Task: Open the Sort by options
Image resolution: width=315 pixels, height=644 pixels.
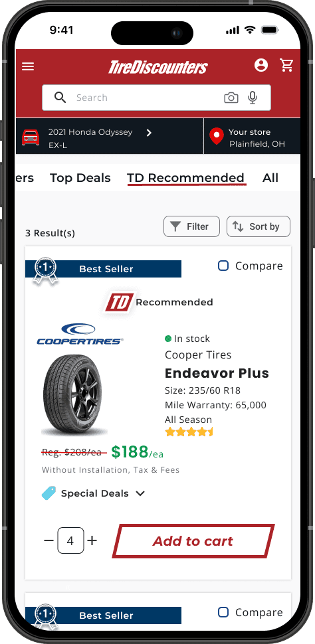Action: click(259, 226)
